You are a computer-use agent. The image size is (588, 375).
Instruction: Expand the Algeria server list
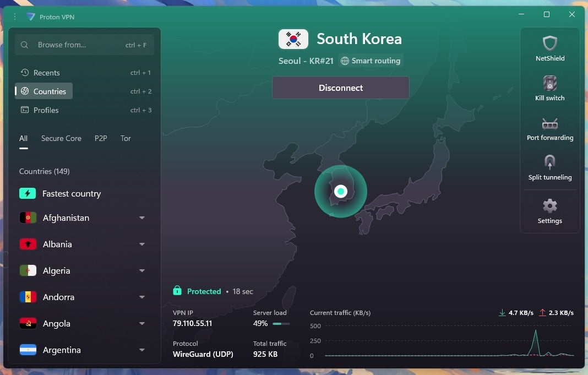point(142,270)
